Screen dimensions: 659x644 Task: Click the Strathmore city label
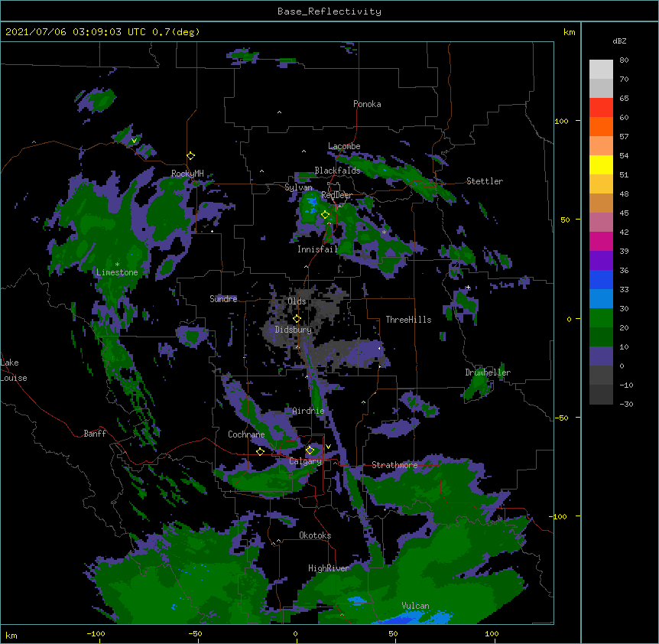394,465
